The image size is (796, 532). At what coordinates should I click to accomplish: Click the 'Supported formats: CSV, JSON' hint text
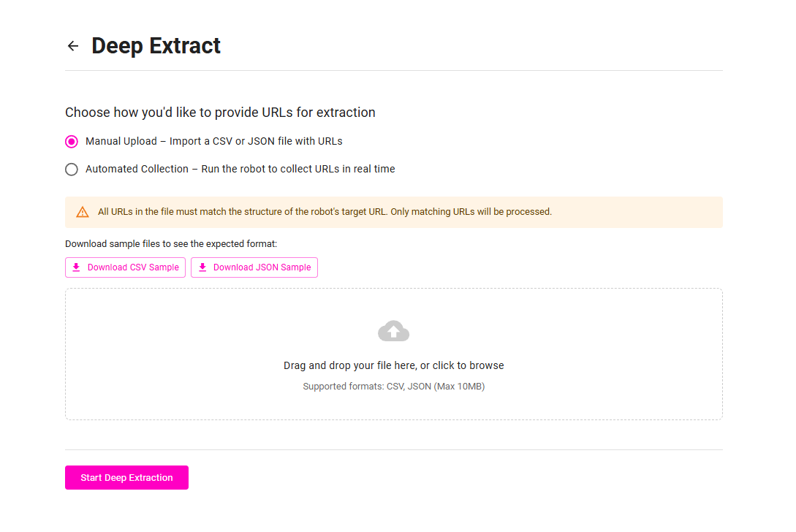point(393,387)
